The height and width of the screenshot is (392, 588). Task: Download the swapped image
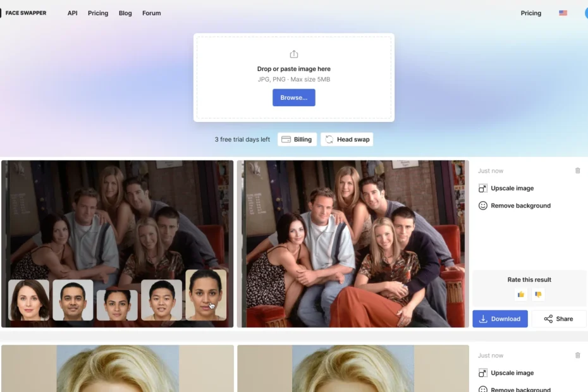(500, 319)
